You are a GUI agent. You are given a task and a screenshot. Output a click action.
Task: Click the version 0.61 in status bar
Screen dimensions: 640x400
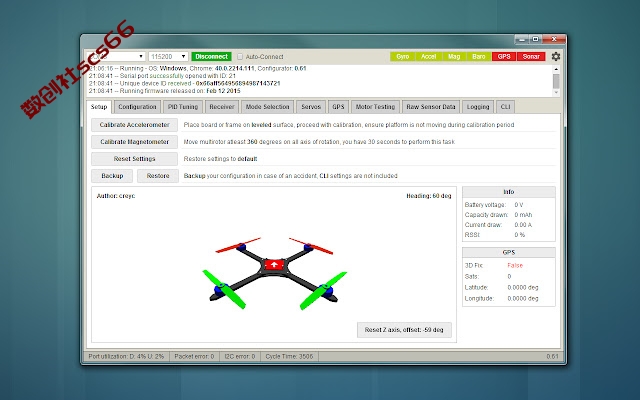coord(552,356)
